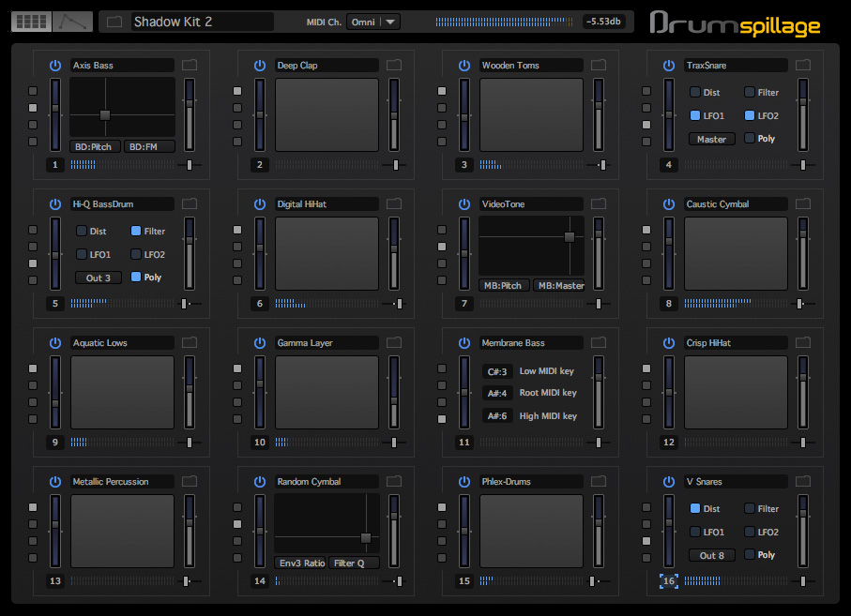The width and height of the screenshot is (851, 616).
Task: Open Filter Q selector on Random Cymbal
Action: (x=354, y=563)
